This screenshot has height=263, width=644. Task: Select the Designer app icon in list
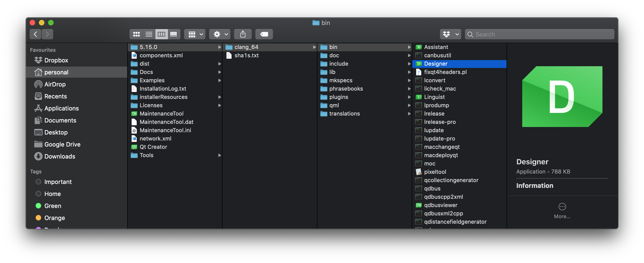click(x=418, y=64)
